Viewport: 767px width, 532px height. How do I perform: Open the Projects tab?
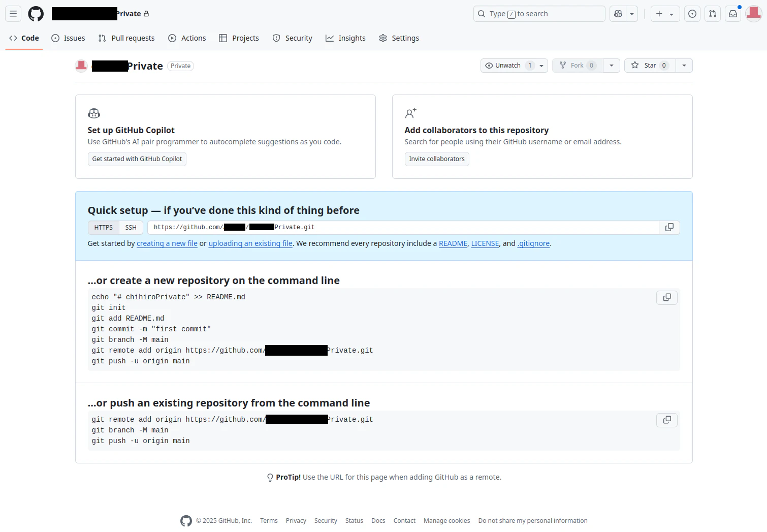(x=239, y=38)
